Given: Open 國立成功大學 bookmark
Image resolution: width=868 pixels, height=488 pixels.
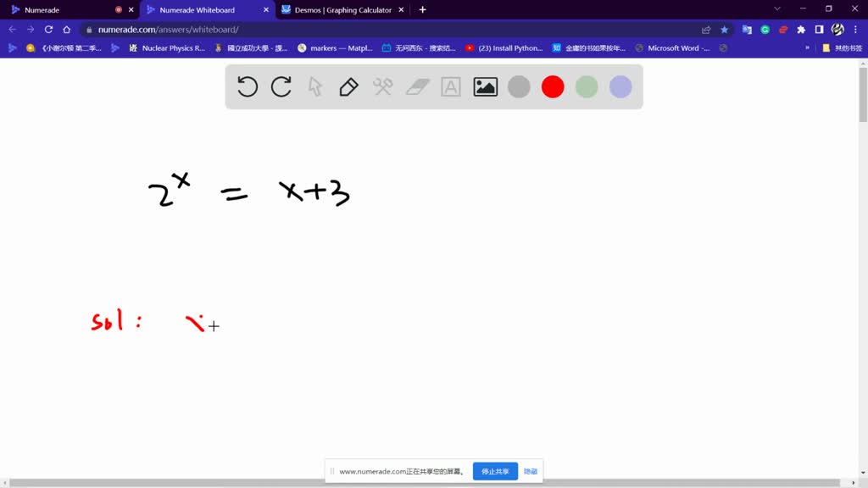Looking at the screenshot, I should pyautogui.click(x=251, y=48).
